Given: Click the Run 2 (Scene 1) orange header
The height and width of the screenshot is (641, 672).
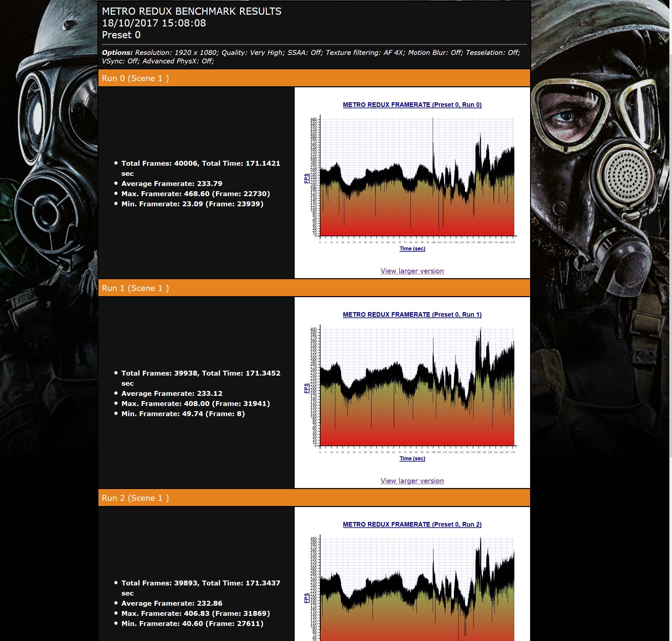Looking at the screenshot, I should click(135, 498).
